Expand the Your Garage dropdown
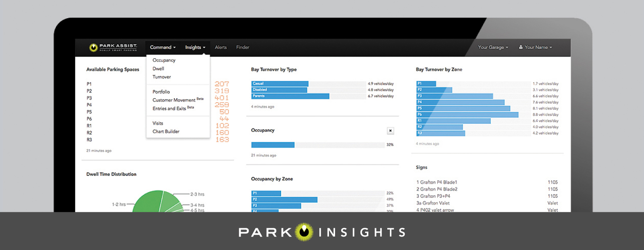Viewport: 644px width, 250px height. pos(493,47)
